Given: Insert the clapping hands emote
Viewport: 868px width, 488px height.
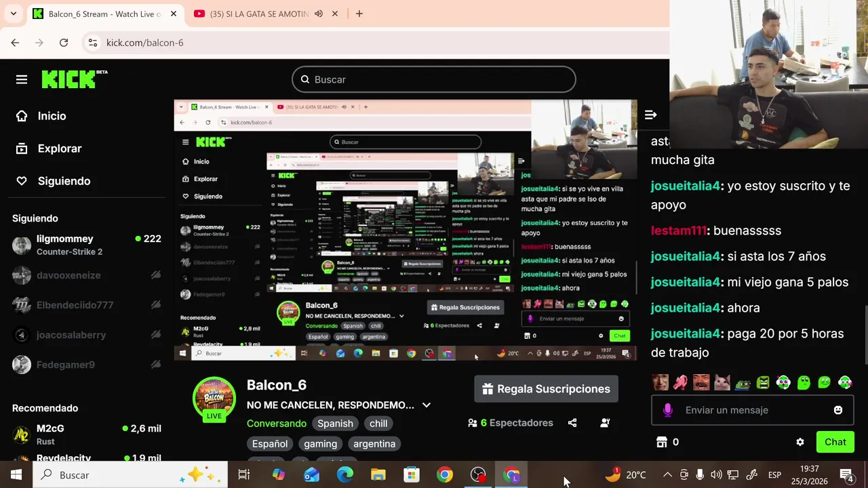Looking at the screenshot, I should 680,382.
